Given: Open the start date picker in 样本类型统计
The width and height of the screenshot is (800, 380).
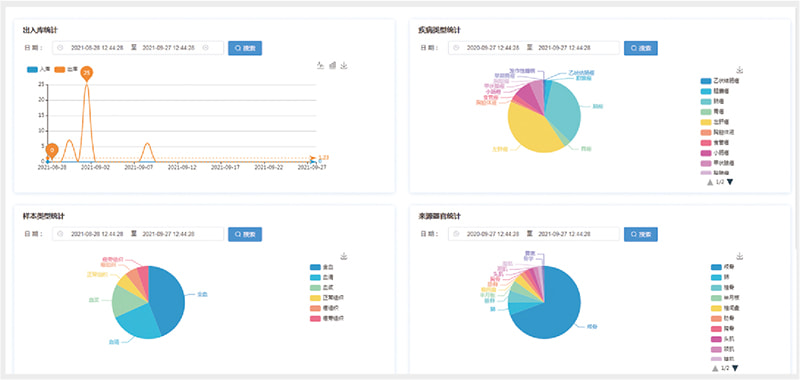Looking at the screenshot, I should [97, 234].
